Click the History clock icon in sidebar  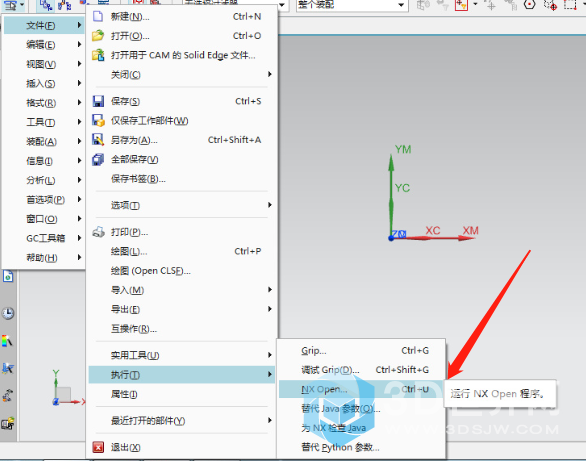click(x=8, y=313)
